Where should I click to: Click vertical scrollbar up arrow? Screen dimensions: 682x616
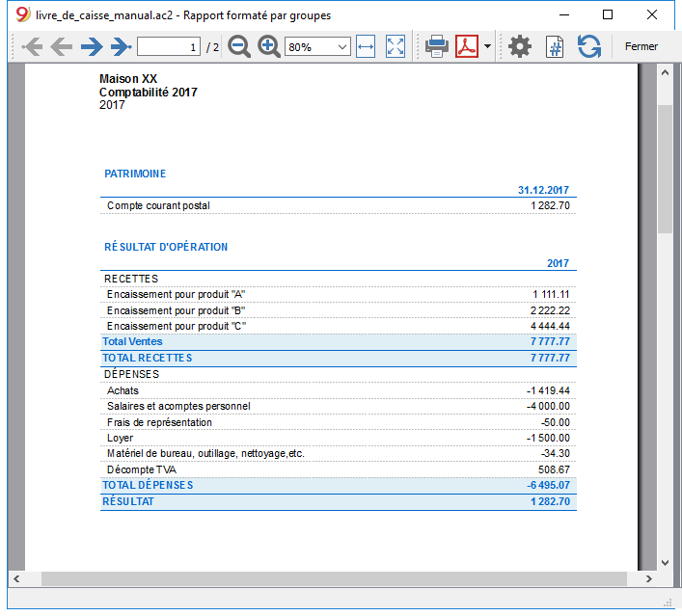pos(665,72)
